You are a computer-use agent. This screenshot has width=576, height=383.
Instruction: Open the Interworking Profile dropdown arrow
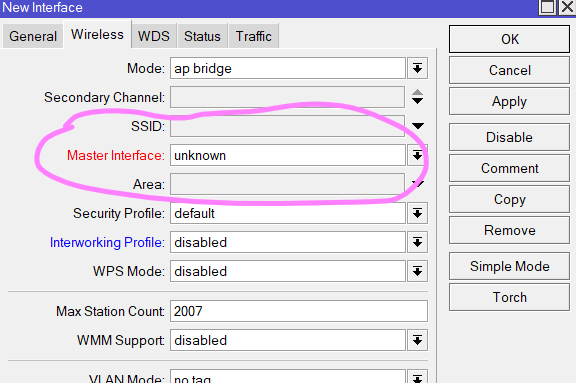(x=417, y=242)
